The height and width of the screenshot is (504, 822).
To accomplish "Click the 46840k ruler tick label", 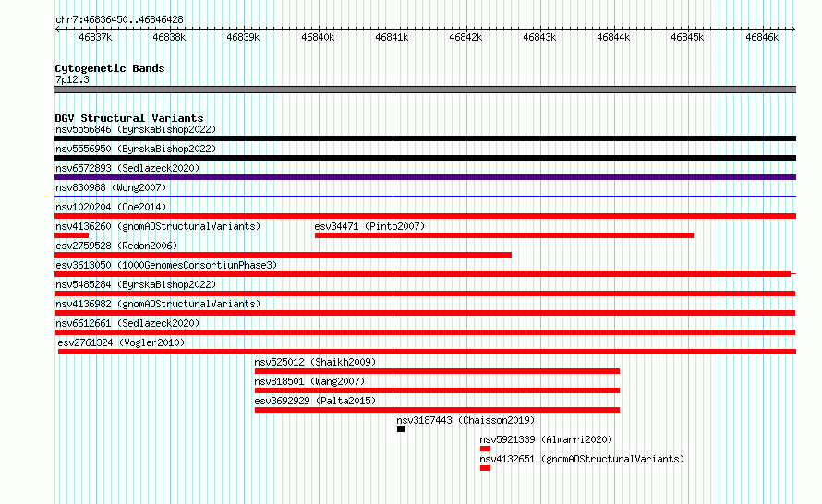I will point(318,38).
